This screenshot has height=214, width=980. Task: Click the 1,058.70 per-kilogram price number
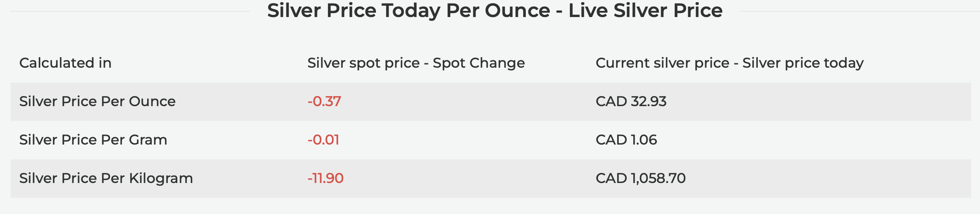658,178
